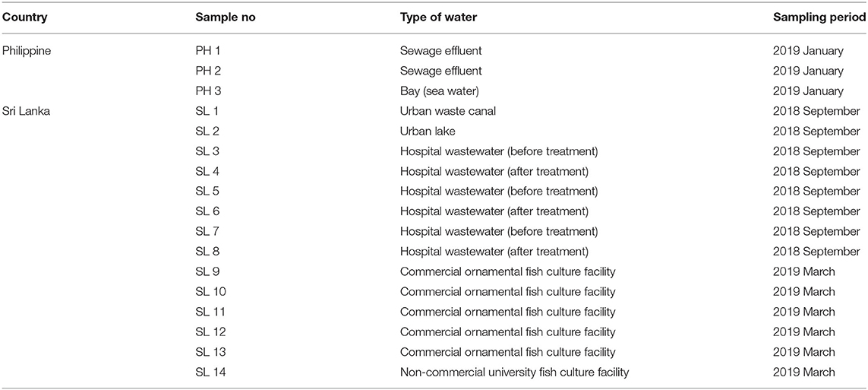Click SL 14's 2019 March period cell

click(803, 373)
